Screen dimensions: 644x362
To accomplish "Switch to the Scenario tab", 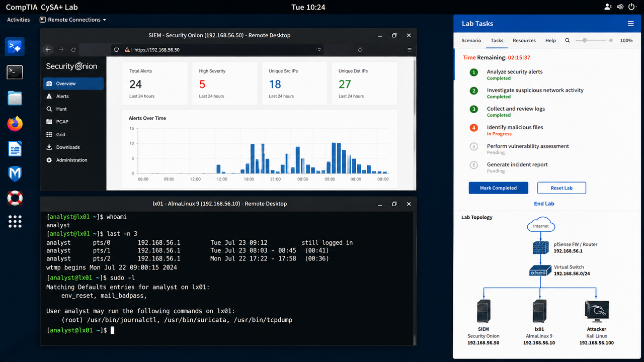I will 471,40.
